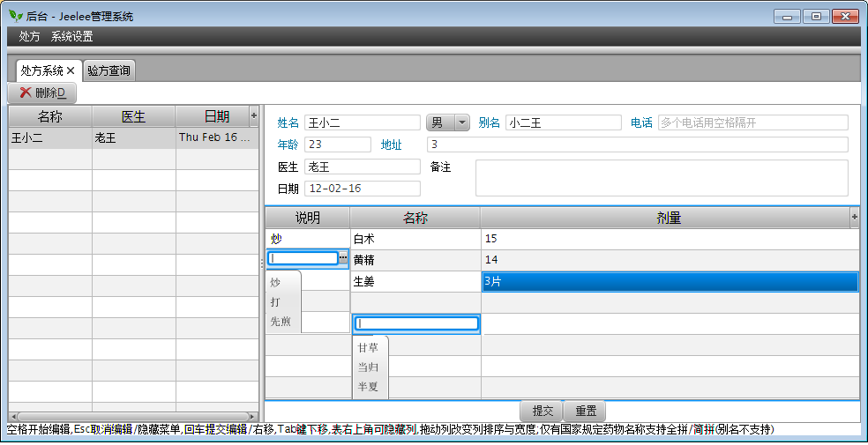The width and height of the screenshot is (868, 445).
Task: Click the 电话 input field
Action: (x=752, y=122)
